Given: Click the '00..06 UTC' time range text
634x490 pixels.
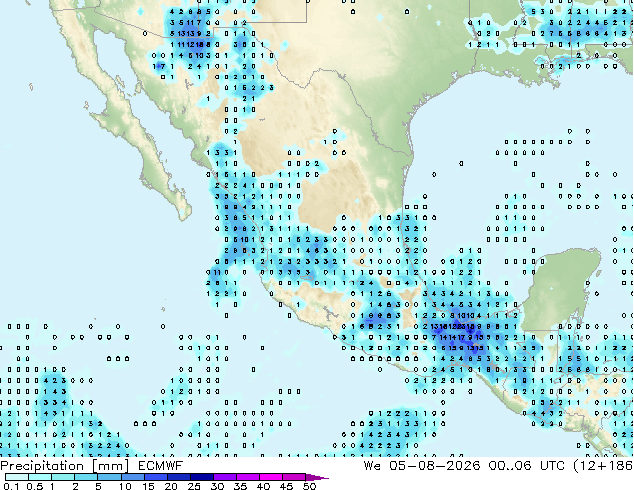Looking at the screenshot, I should [x=526, y=466].
